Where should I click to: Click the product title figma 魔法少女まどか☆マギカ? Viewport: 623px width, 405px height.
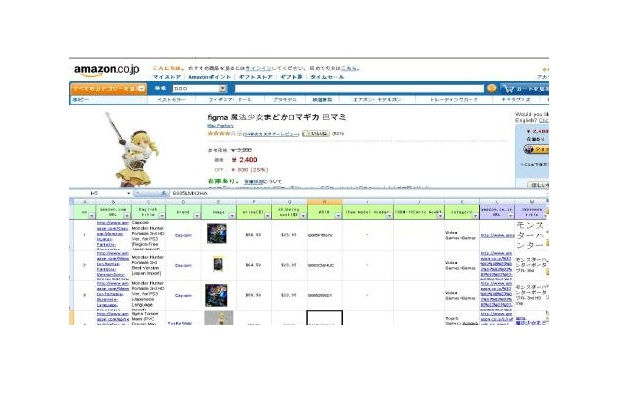277,117
